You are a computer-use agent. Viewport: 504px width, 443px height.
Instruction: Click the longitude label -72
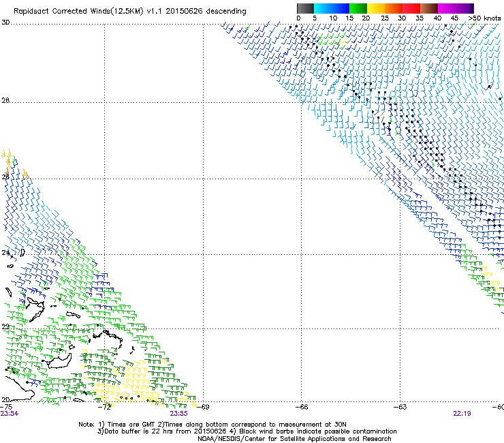(104, 407)
